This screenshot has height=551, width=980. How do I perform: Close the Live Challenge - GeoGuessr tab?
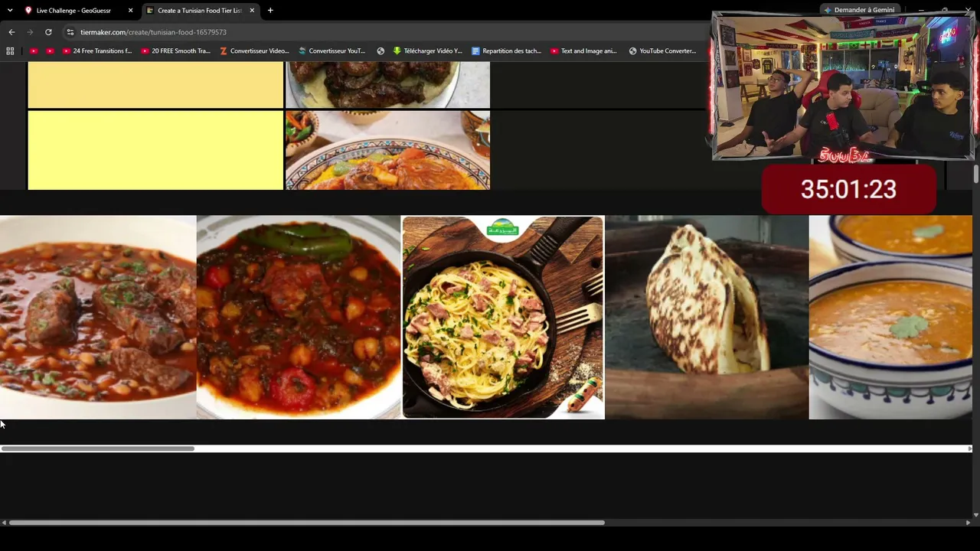click(x=130, y=11)
